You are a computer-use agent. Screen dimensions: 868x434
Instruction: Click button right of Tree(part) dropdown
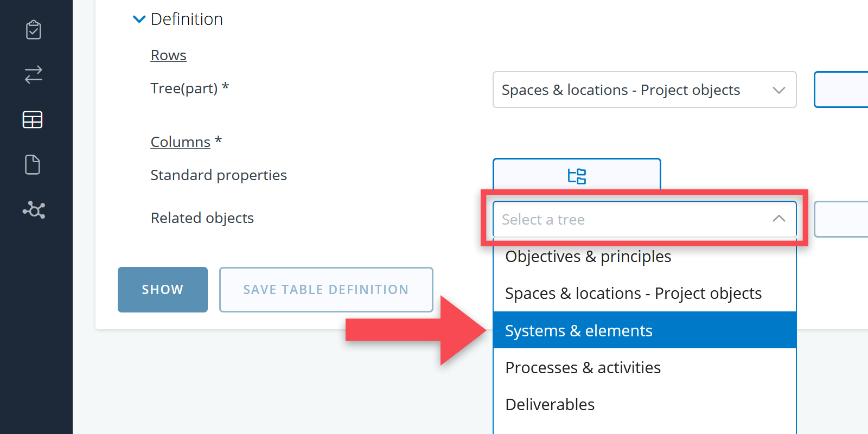[x=841, y=90]
